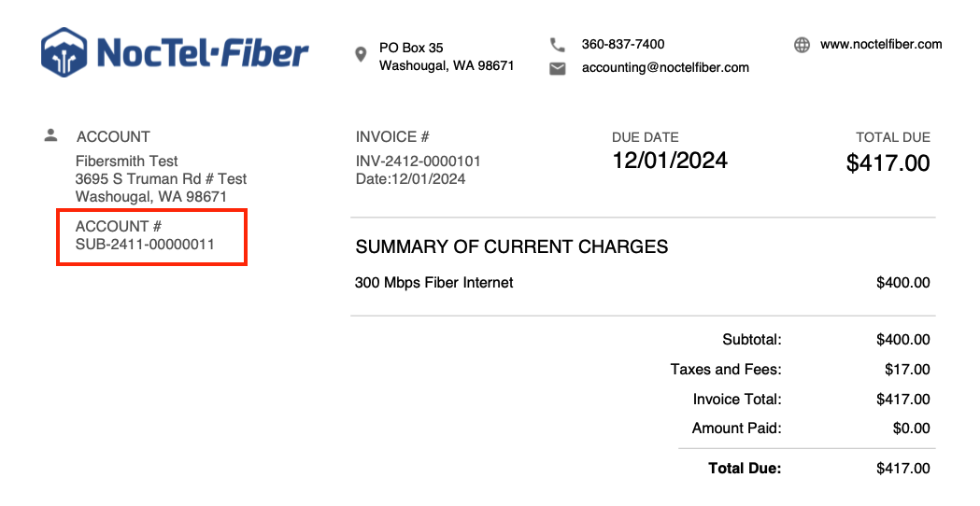Click the map pin location icon
Viewport: 980px width, 506px height.
(x=362, y=55)
